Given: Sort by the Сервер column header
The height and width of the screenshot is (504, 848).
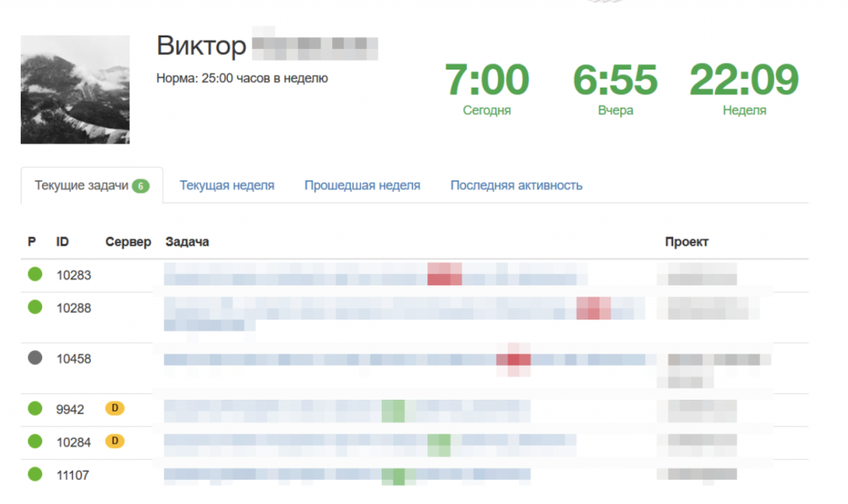Looking at the screenshot, I should tap(128, 241).
